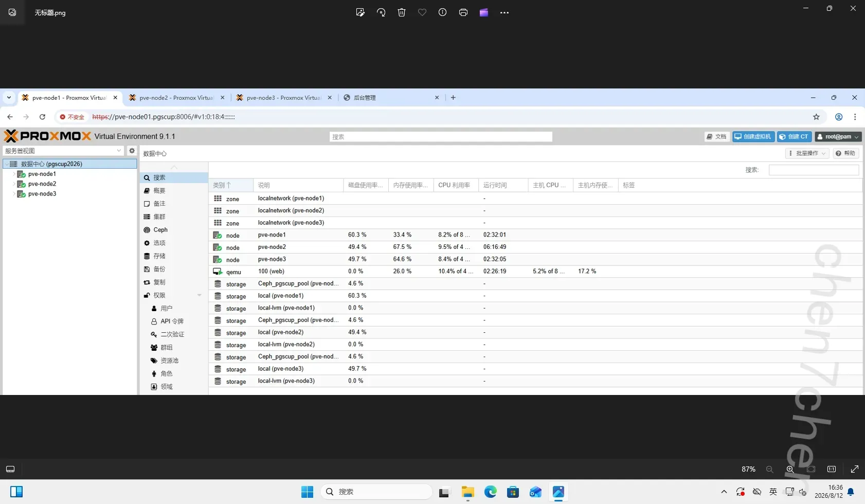
Task: Click the 帮助 help button
Action: pos(845,153)
